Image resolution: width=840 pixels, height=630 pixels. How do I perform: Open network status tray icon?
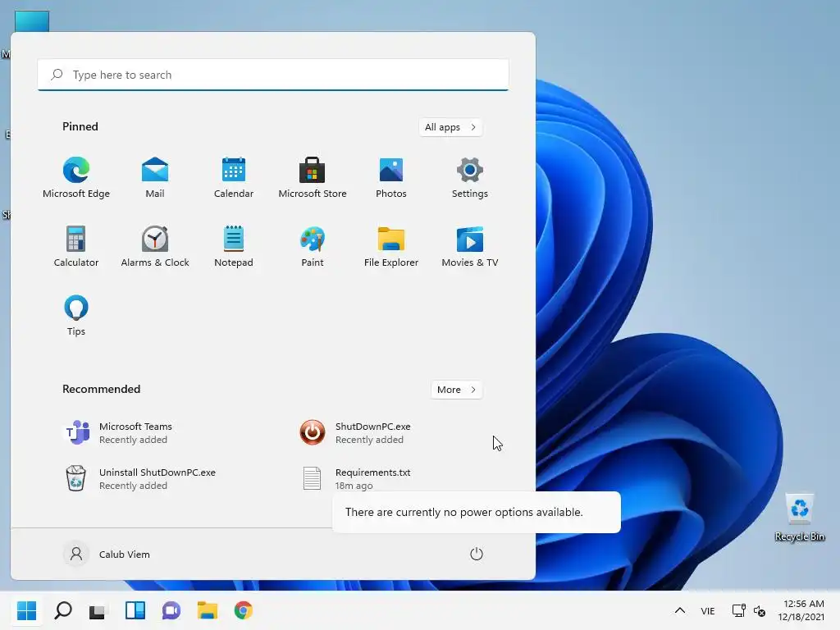click(739, 610)
